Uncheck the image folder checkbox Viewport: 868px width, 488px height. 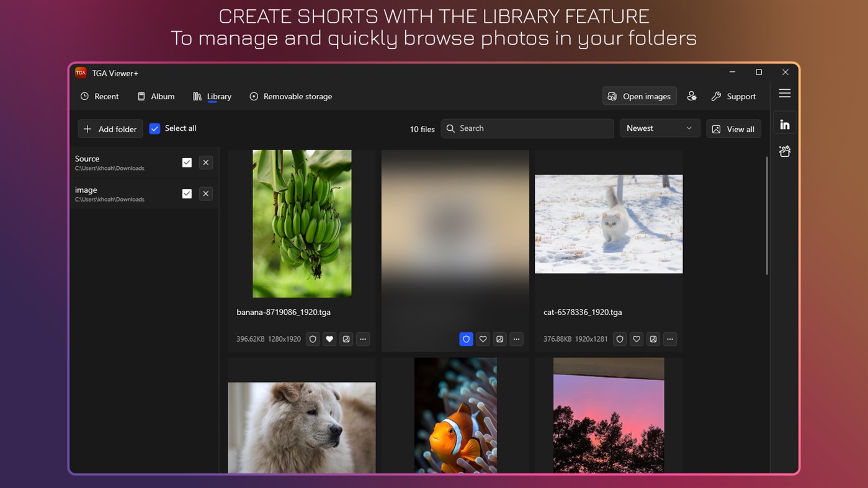pos(187,193)
